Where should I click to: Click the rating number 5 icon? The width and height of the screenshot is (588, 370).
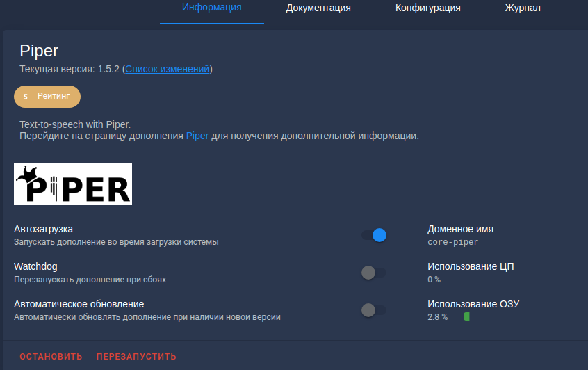click(26, 97)
